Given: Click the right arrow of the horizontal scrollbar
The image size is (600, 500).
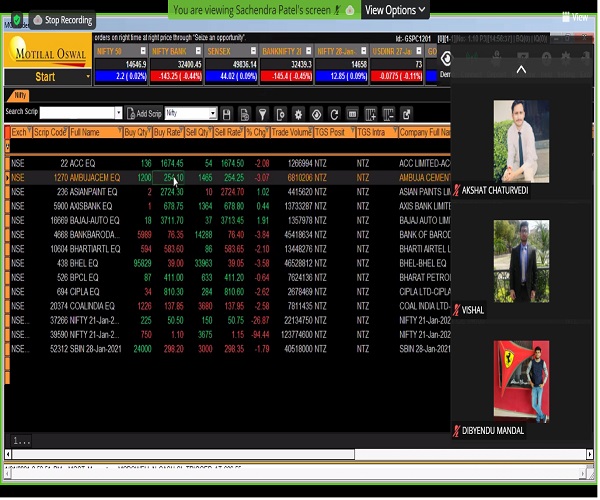Looking at the screenshot, I should pyautogui.click(x=590, y=455).
